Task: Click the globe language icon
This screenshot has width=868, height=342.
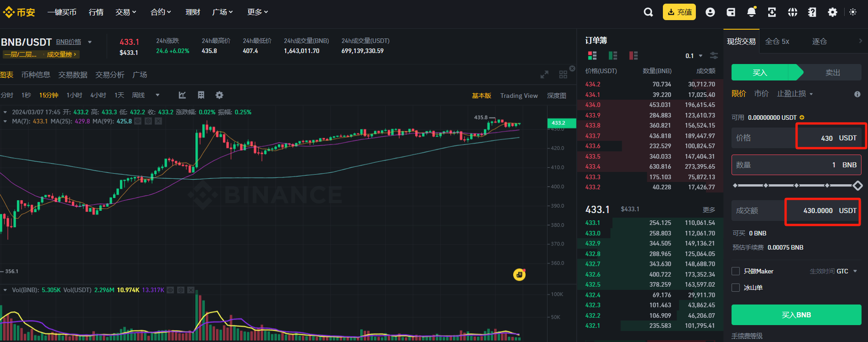Action: (792, 12)
